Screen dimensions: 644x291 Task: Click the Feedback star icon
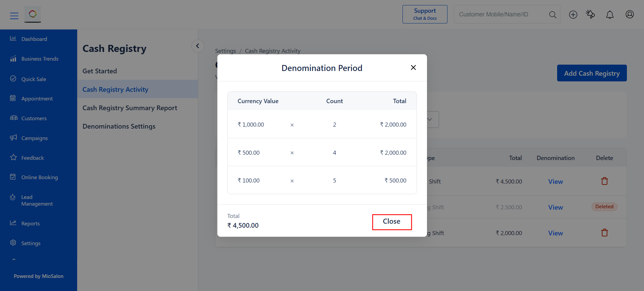point(13,157)
